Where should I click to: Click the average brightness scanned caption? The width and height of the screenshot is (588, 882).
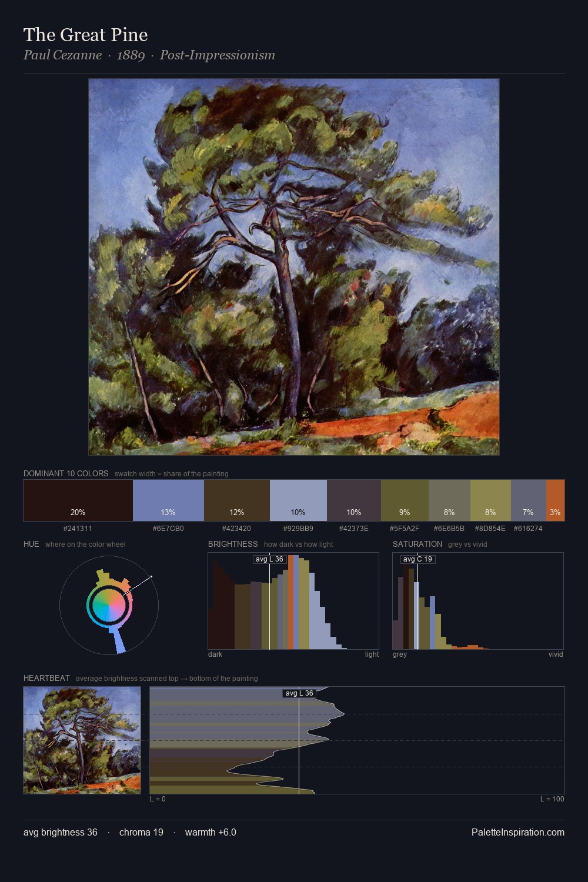[167, 679]
